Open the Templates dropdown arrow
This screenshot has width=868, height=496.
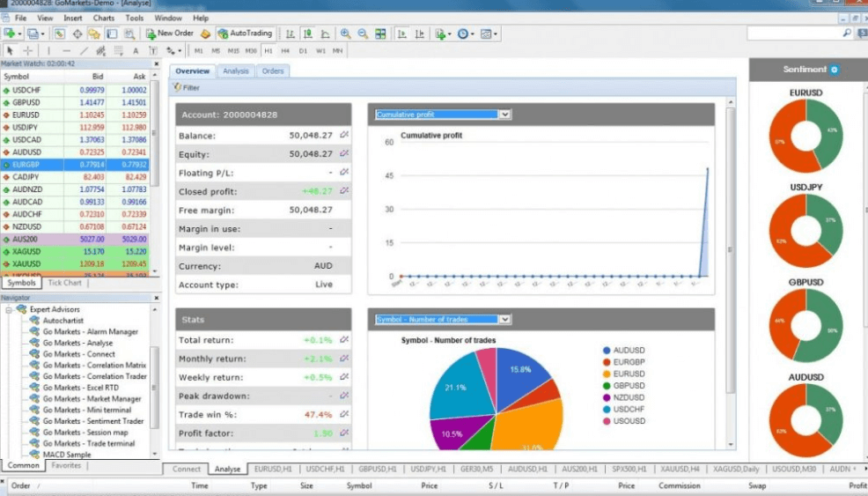click(496, 34)
